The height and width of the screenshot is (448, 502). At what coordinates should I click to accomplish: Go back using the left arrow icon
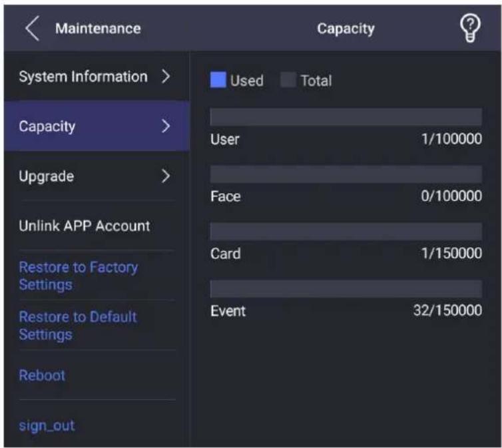[33, 29]
